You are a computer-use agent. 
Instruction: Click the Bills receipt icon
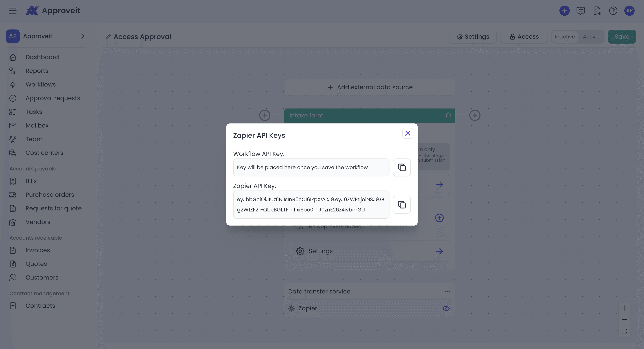[x=13, y=181]
